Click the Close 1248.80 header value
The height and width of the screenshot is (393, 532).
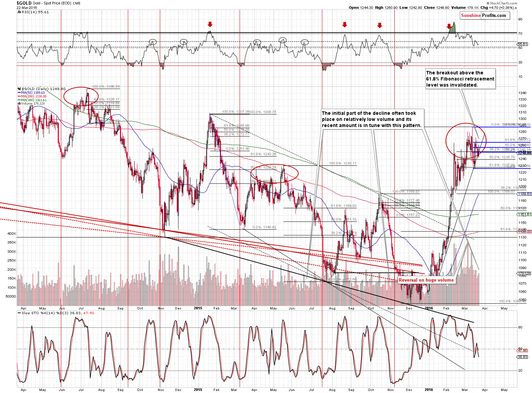436,7
